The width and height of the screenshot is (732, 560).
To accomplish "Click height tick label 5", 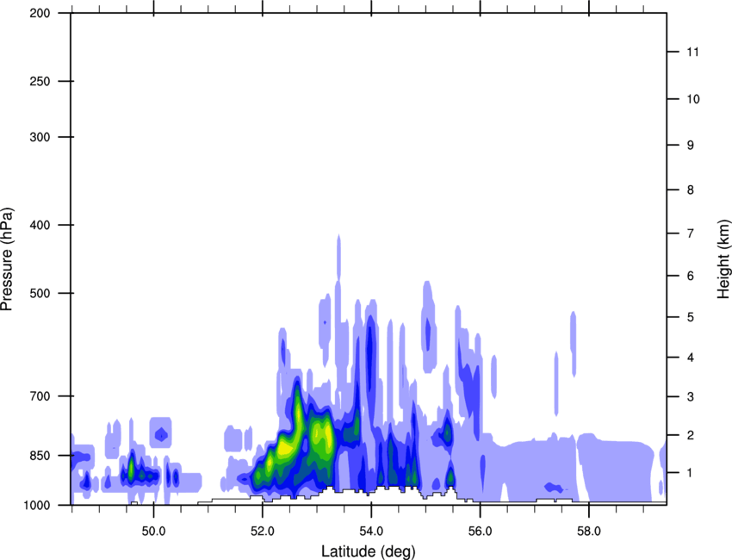I will (x=691, y=317).
